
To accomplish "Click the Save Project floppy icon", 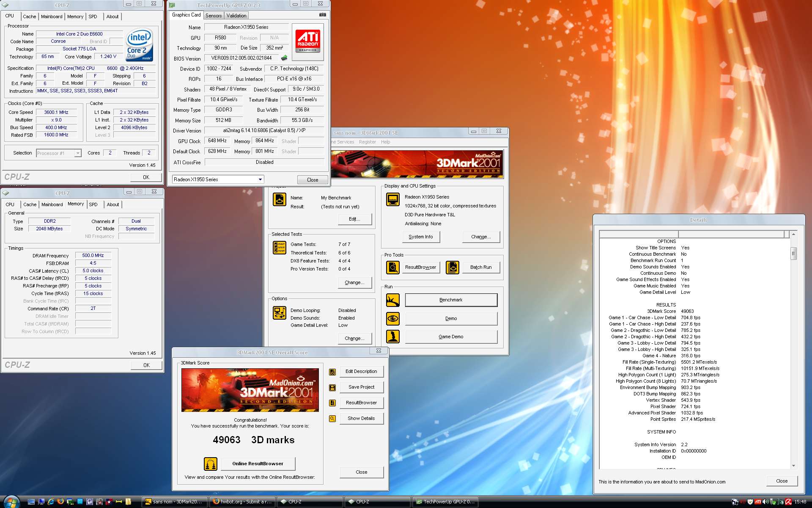I will tap(332, 387).
